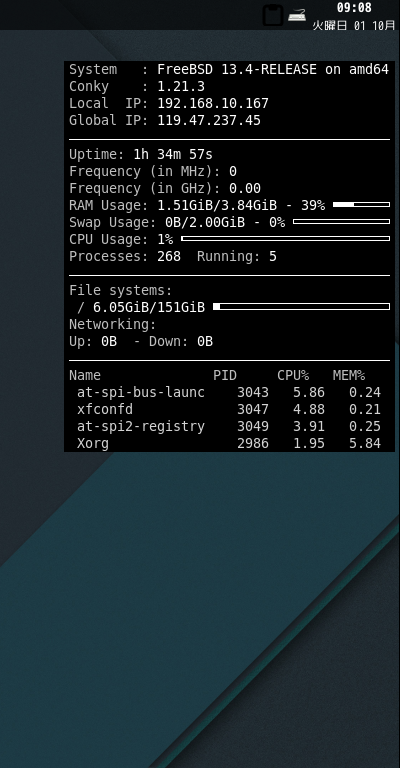Click PID 3043

click(x=253, y=392)
